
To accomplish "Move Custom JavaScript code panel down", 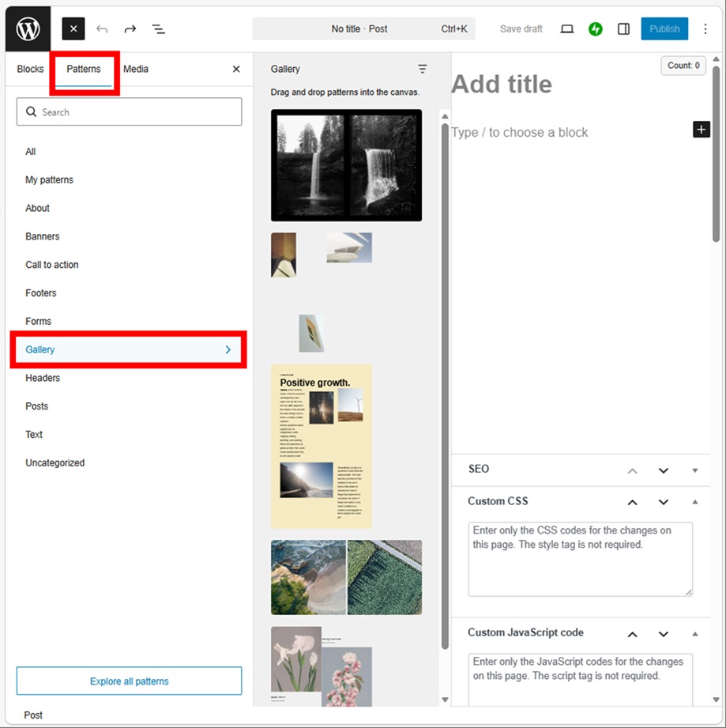I will click(664, 634).
